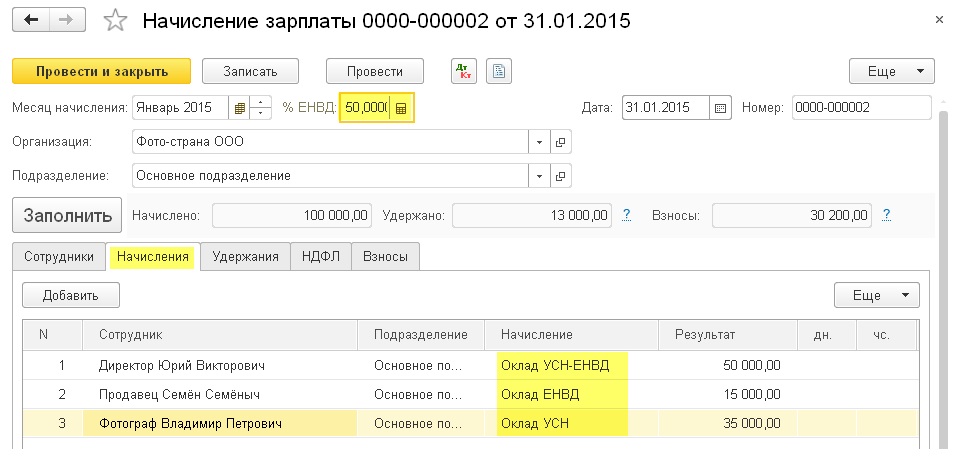Open calendar picker for Месяц начисления

240,108
